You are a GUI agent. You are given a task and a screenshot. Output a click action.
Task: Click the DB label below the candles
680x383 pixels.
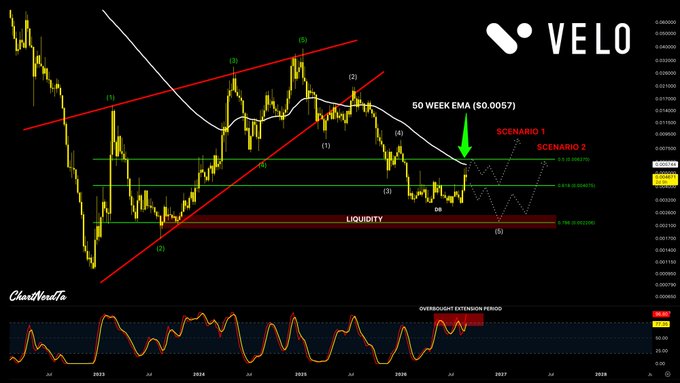coord(438,210)
